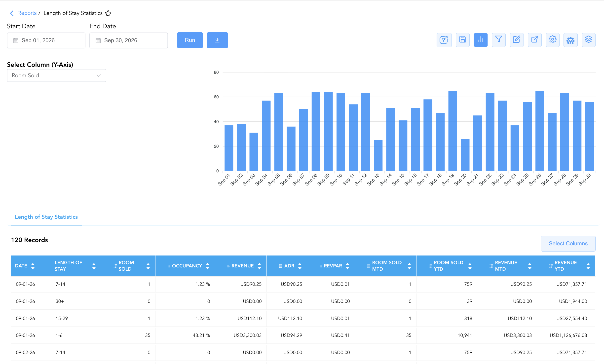Sort the ROOM SOLD MTD column
Screen dimensions: 604x364
(x=409, y=266)
